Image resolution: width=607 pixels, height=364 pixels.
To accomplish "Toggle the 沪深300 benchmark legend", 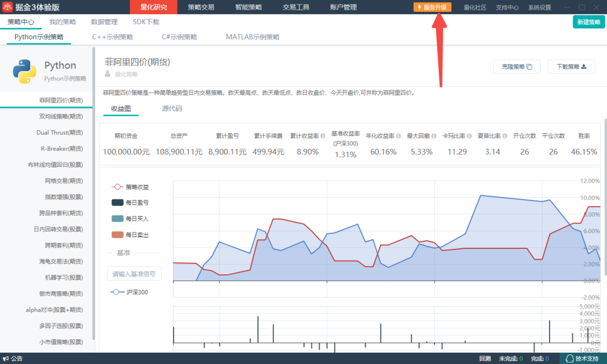I will coord(129,292).
